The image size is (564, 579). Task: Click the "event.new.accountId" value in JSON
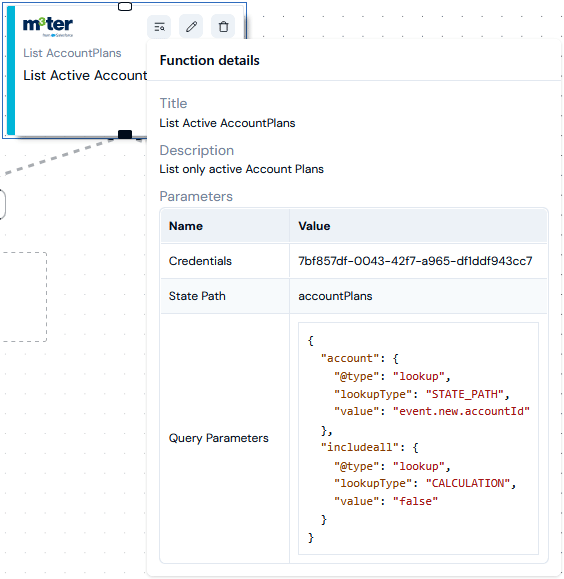pyautogui.click(x=461, y=411)
